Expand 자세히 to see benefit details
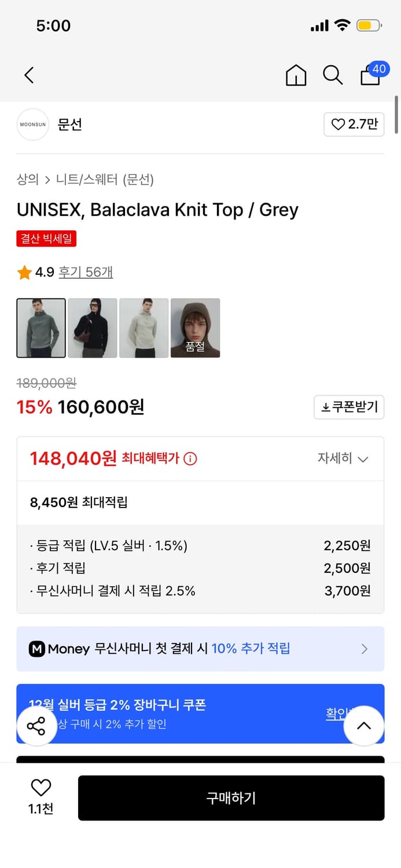 point(344,458)
